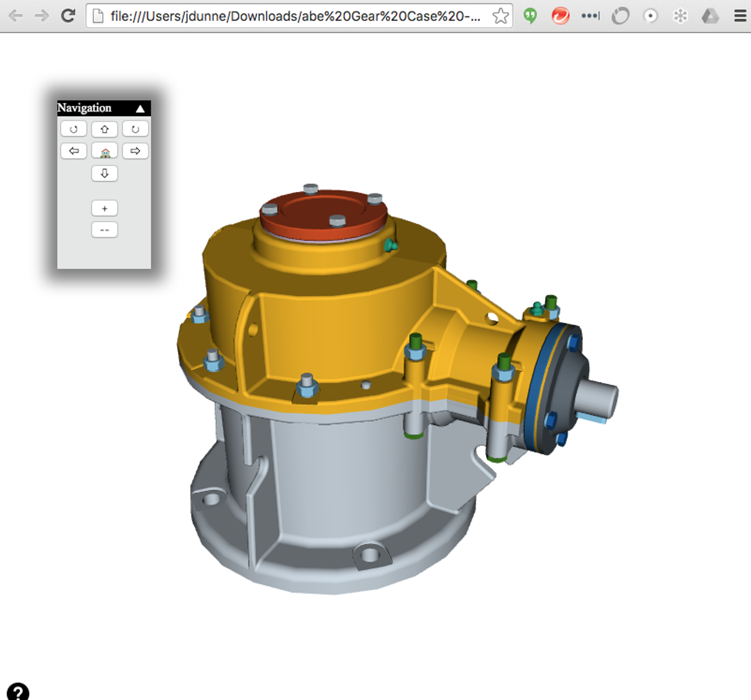Zoom out with the double-minus button
Screen dimensions: 751x700
(x=104, y=230)
